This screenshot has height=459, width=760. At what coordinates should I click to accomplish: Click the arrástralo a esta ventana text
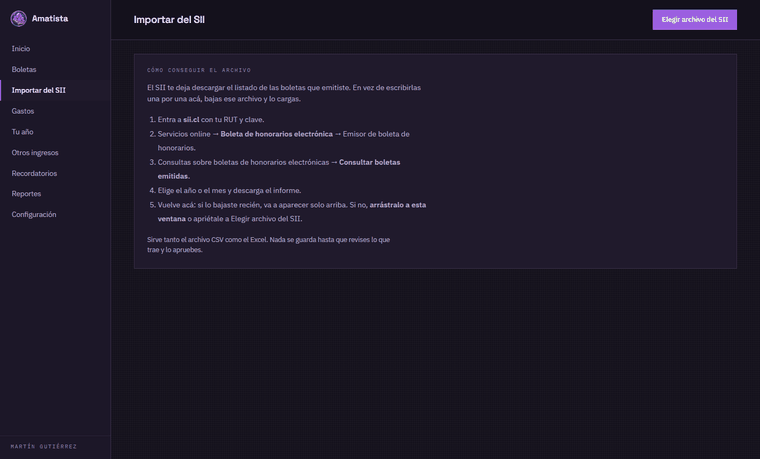tap(292, 212)
